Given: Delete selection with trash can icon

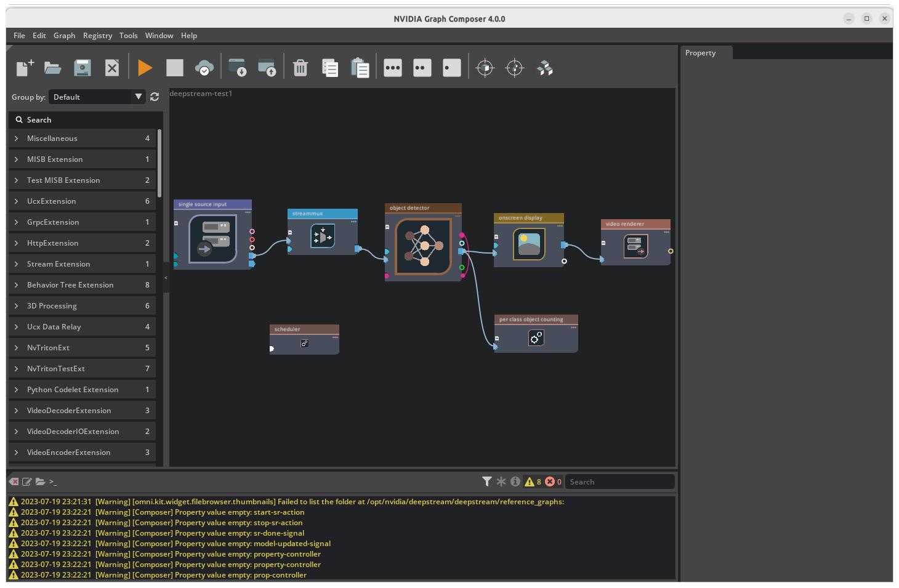Looking at the screenshot, I should point(300,68).
